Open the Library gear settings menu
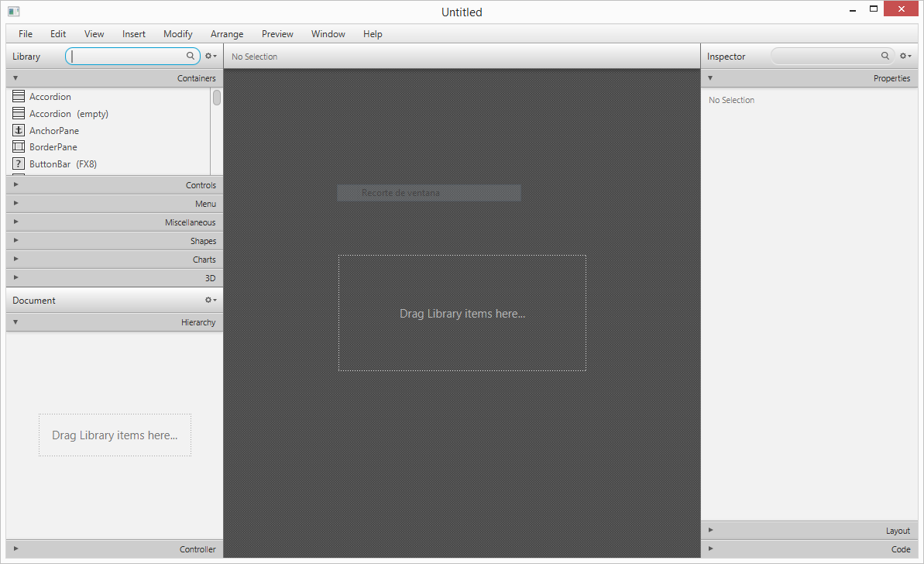 click(210, 57)
